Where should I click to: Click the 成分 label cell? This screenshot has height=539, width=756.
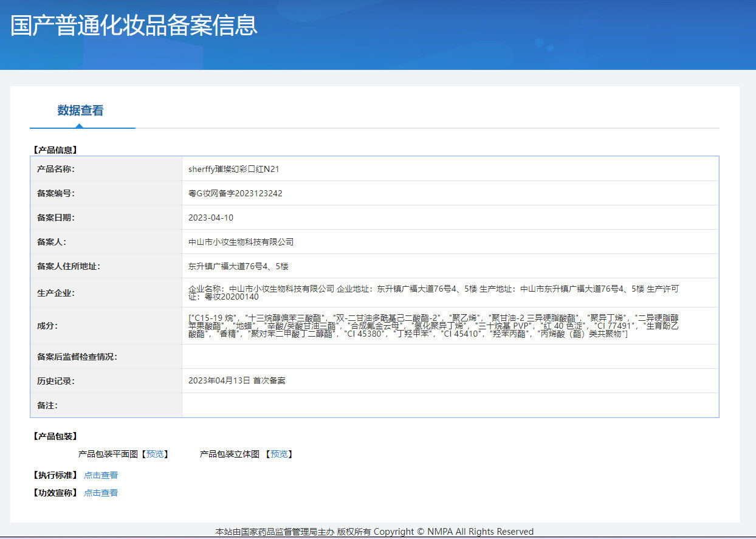coord(106,326)
